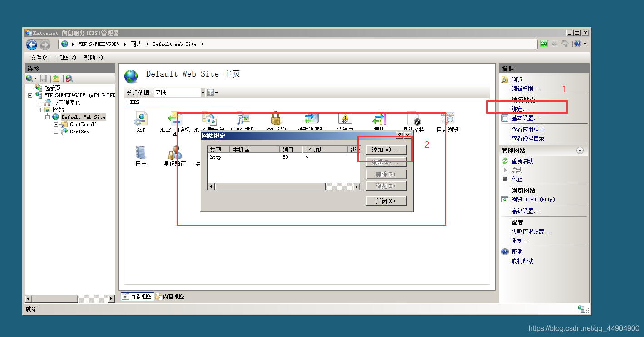Click the help icon in site bindings dialog
Viewport: 644px width, 337px height.
(400, 136)
